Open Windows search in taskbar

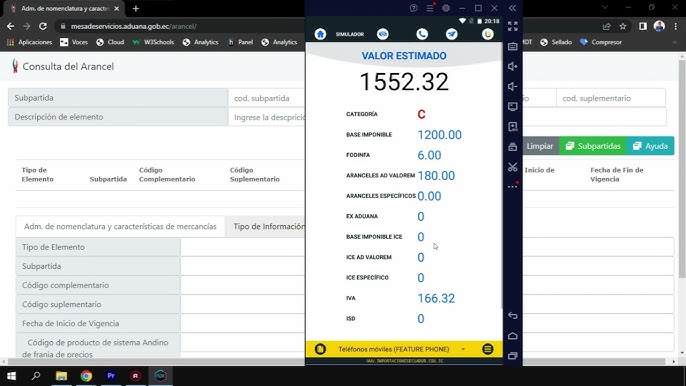click(x=36, y=376)
